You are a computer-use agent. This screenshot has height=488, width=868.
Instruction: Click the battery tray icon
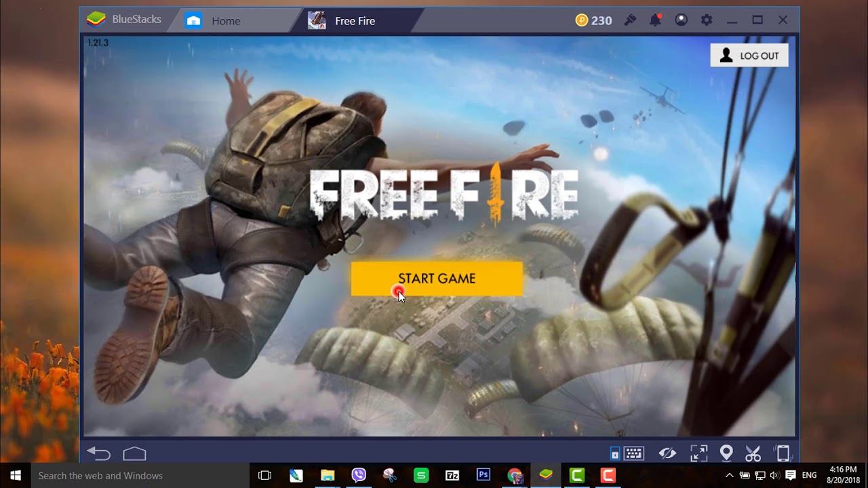(745, 475)
